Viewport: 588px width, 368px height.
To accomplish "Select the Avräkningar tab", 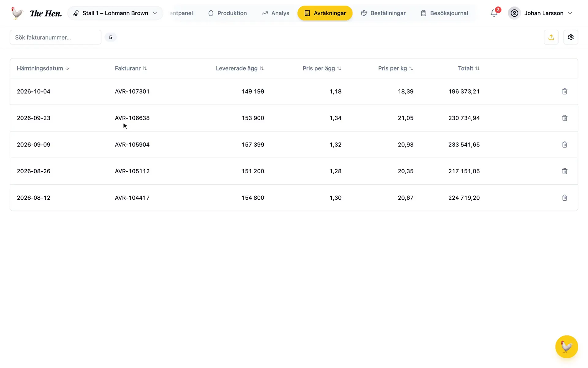I will [x=325, y=13].
